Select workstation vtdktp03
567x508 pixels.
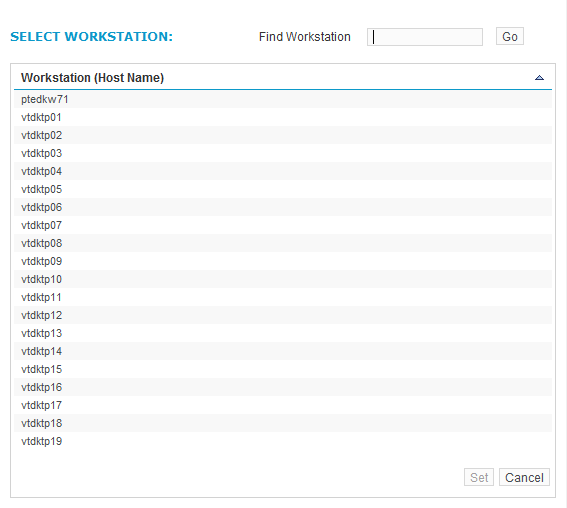pos(283,153)
